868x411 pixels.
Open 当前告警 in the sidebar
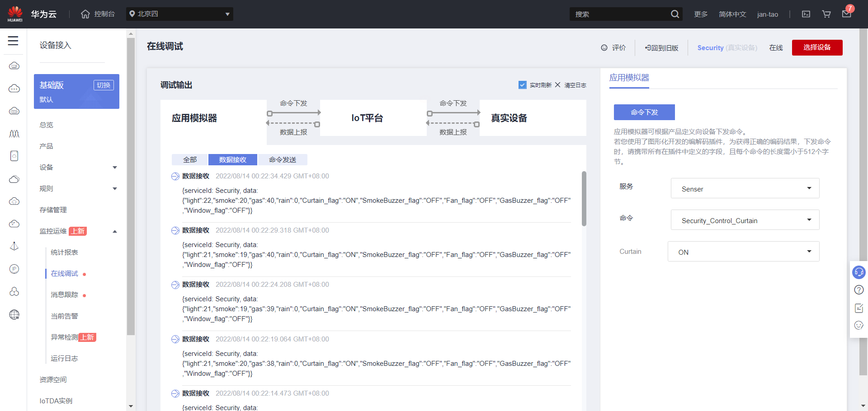coord(64,316)
